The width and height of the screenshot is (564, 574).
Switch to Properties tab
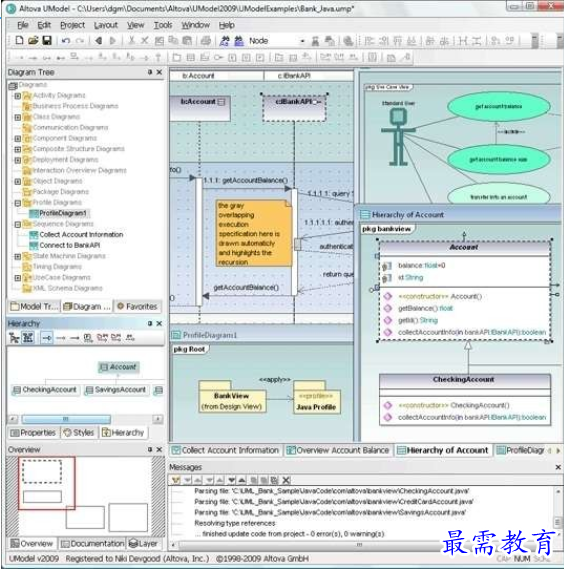[x=34, y=433]
